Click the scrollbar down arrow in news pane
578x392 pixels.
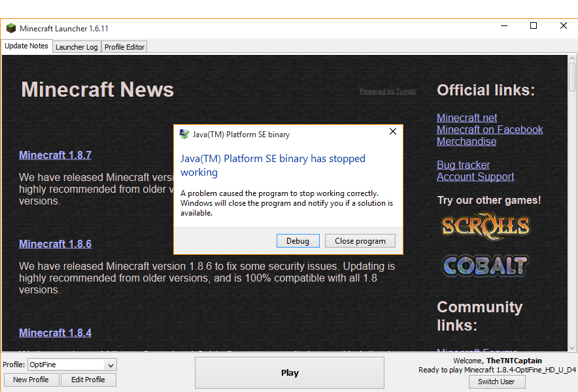click(571, 348)
